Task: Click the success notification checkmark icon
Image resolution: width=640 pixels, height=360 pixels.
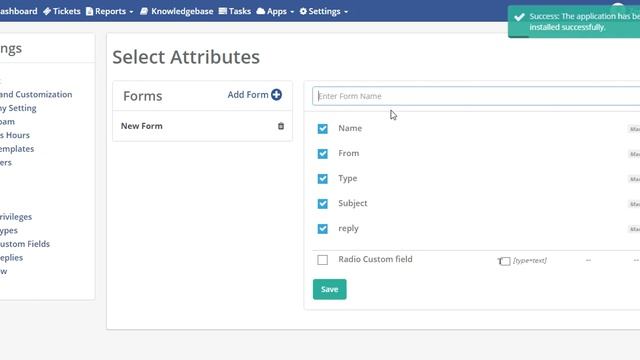Action: coord(519,17)
